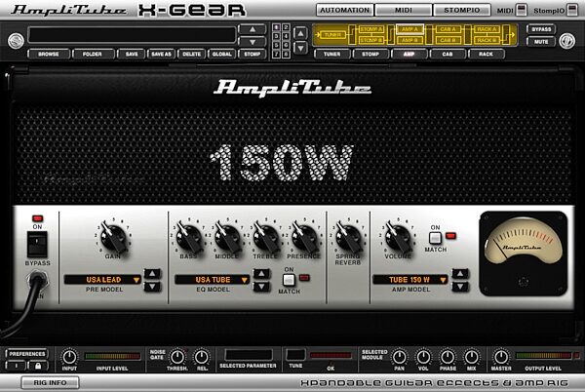
Task: Toggle the amp BYPASS rocker switch
Action: click(x=37, y=245)
